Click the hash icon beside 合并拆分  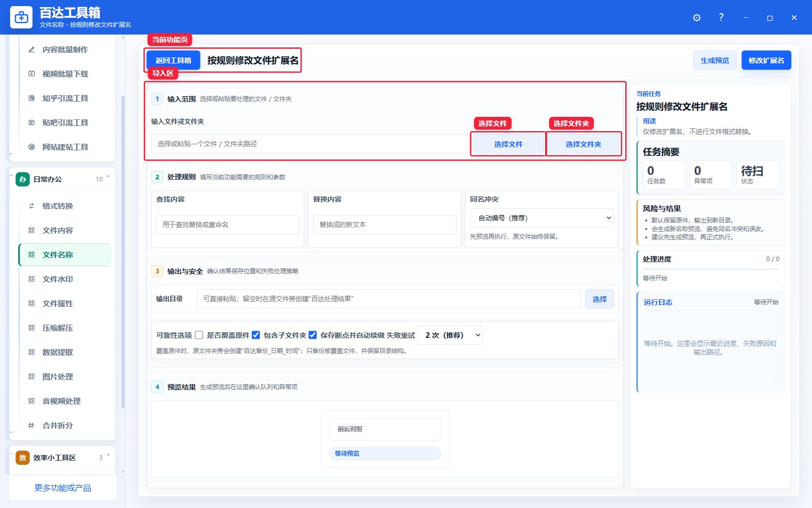[31, 425]
